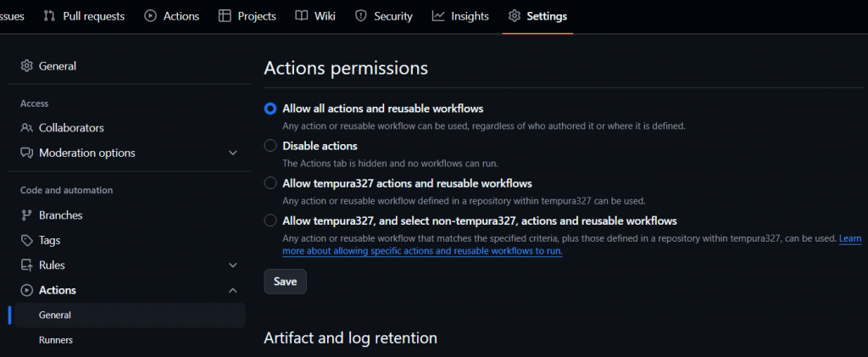
Task: Click the Moderation options icon
Action: (x=27, y=153)
